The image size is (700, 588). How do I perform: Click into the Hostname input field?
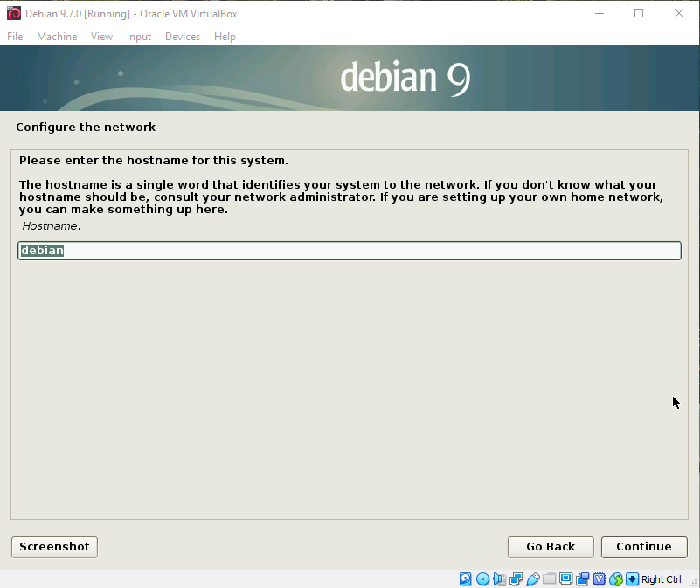[x=350, y=251]
